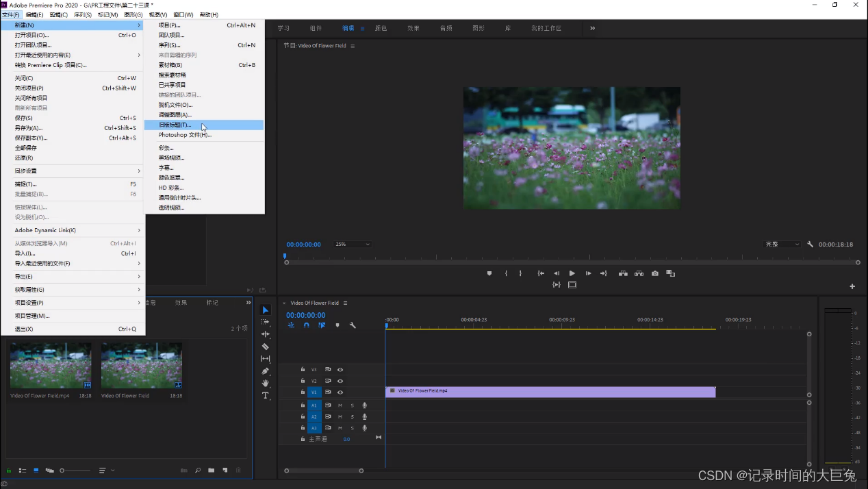Click the Export Frame camera icon
868x489 pixels.
click(x=655, y=273)
